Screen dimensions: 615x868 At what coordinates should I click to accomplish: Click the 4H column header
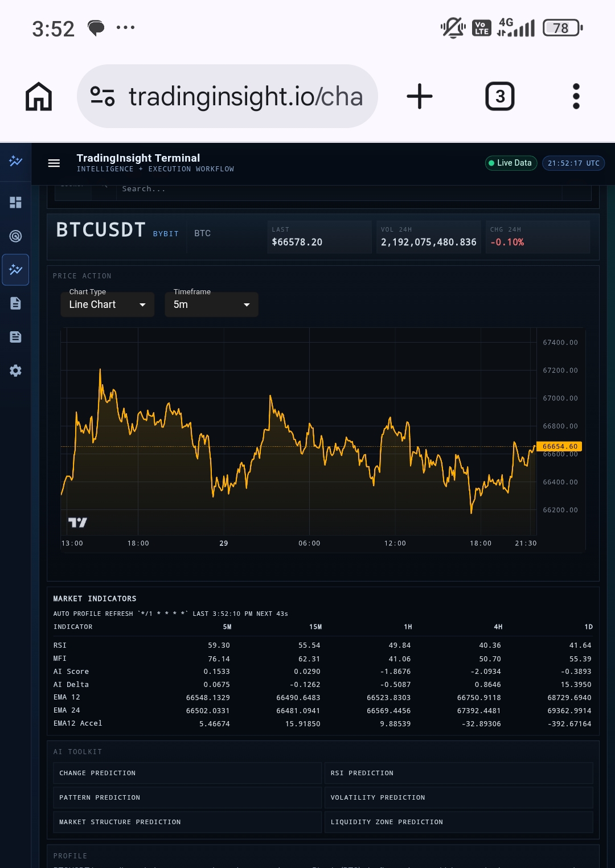click(498, 627)
